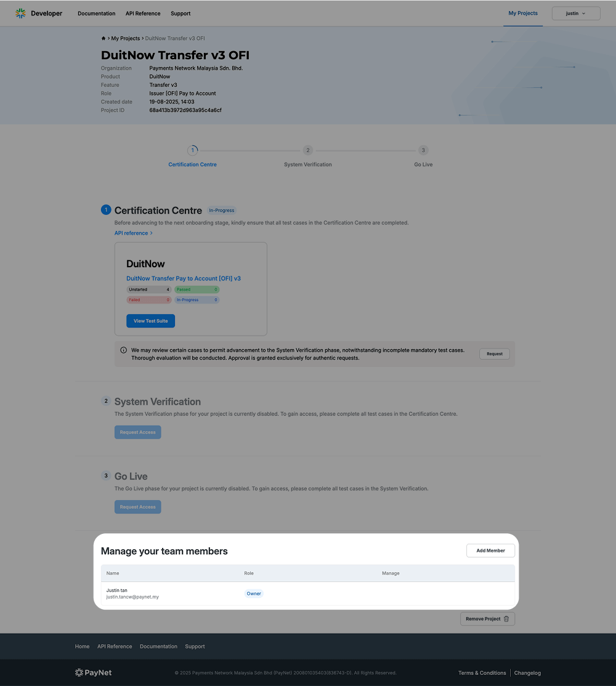Image resolution: width=616 pixels, height=686 pixels.
Task: Click the home icon in breadcrumb
Action: [103, 39]
